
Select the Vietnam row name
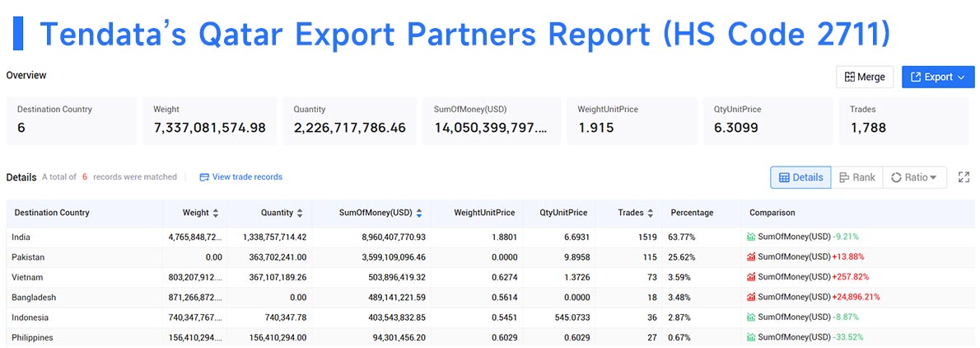(x=27, y=277)
